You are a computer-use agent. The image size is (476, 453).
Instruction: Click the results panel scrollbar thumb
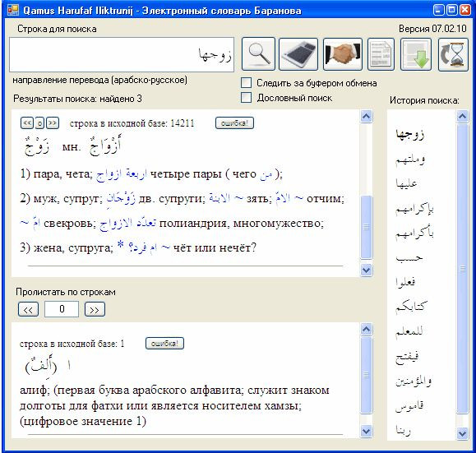coord(366,227)
